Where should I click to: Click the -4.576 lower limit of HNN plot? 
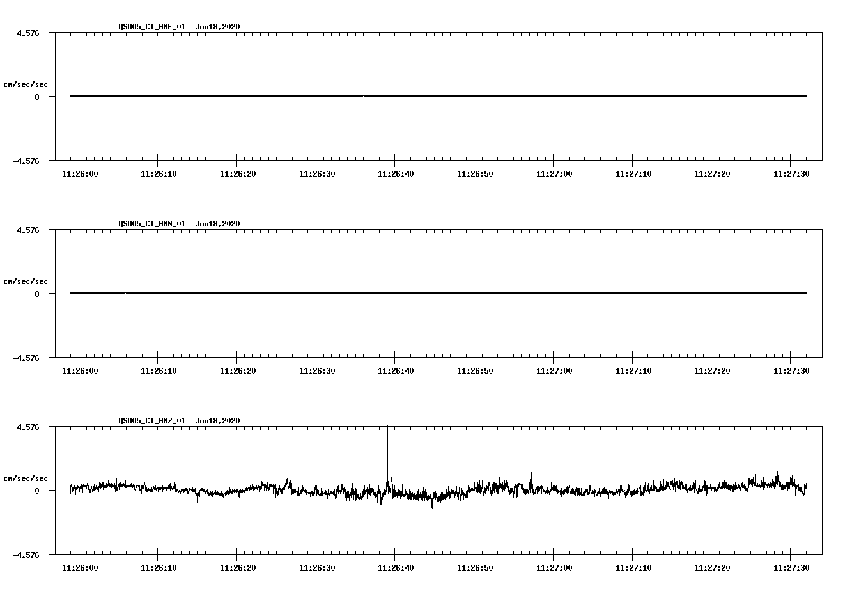pos(26,358)
